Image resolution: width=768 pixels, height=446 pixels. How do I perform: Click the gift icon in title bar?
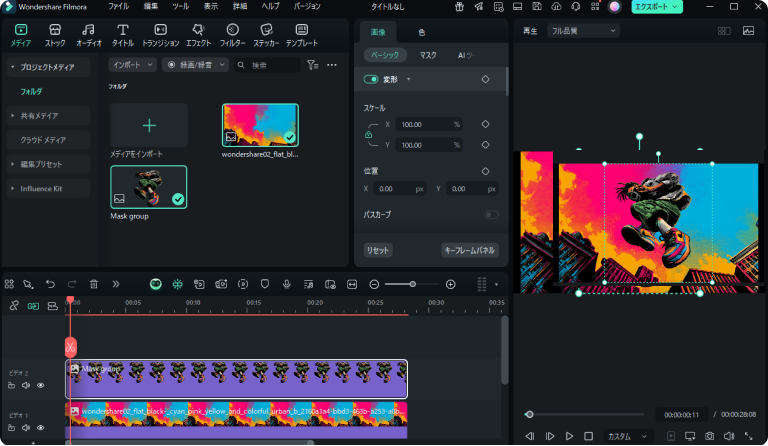(x=459, y=7)
